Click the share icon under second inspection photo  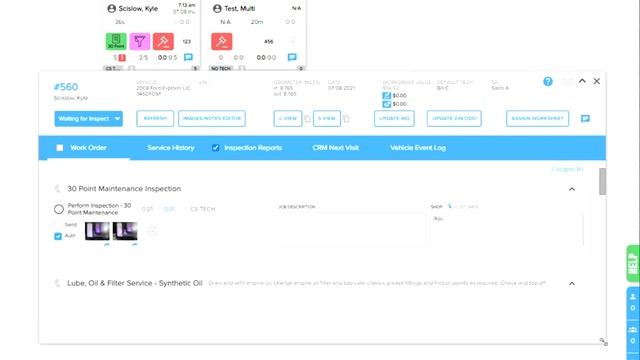134,244
